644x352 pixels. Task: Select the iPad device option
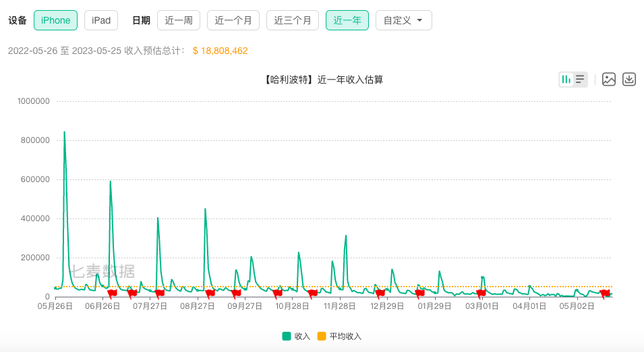tap(101, 20)
